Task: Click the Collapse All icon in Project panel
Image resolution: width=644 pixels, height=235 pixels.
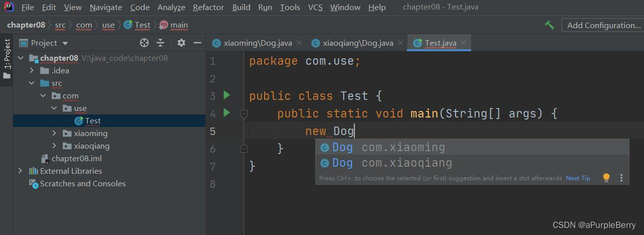Action: [160, 43]
